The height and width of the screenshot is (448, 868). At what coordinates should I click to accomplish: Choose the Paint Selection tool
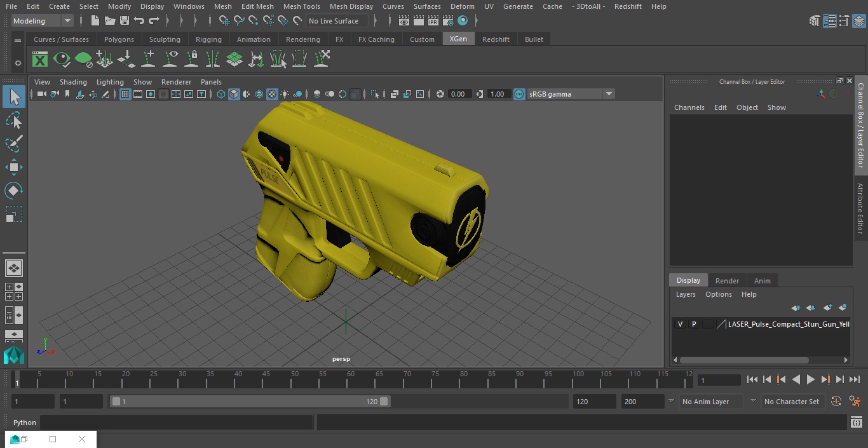[14, 143]
